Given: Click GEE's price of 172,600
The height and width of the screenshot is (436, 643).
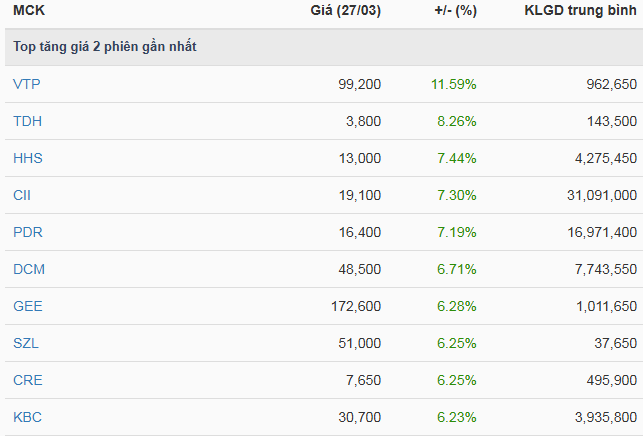Looking at the screenshot, I should (x=355, y=306).
